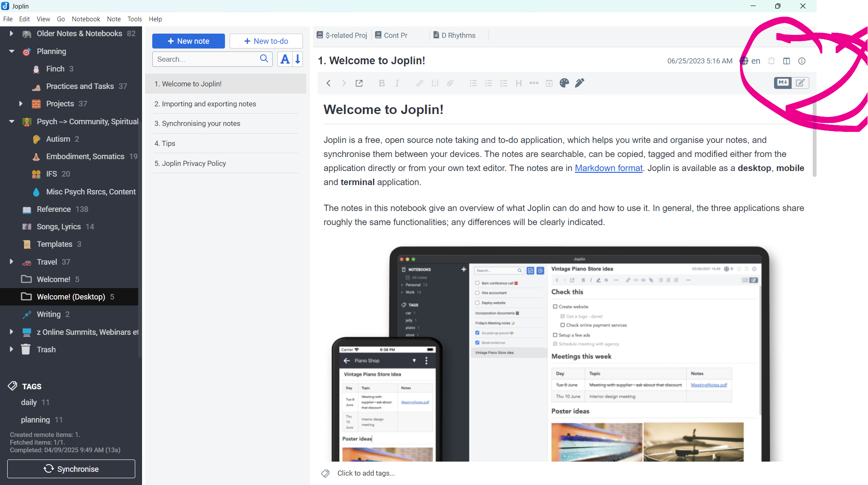Click the TAGS header label icon
Screen dimensions: 868x485
pyautogui.click(x=12, y=386)
